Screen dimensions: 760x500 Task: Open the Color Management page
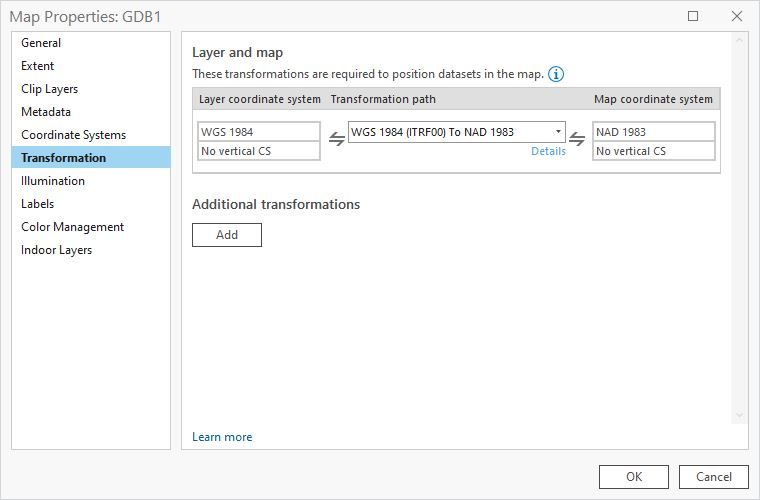point(72,227)
